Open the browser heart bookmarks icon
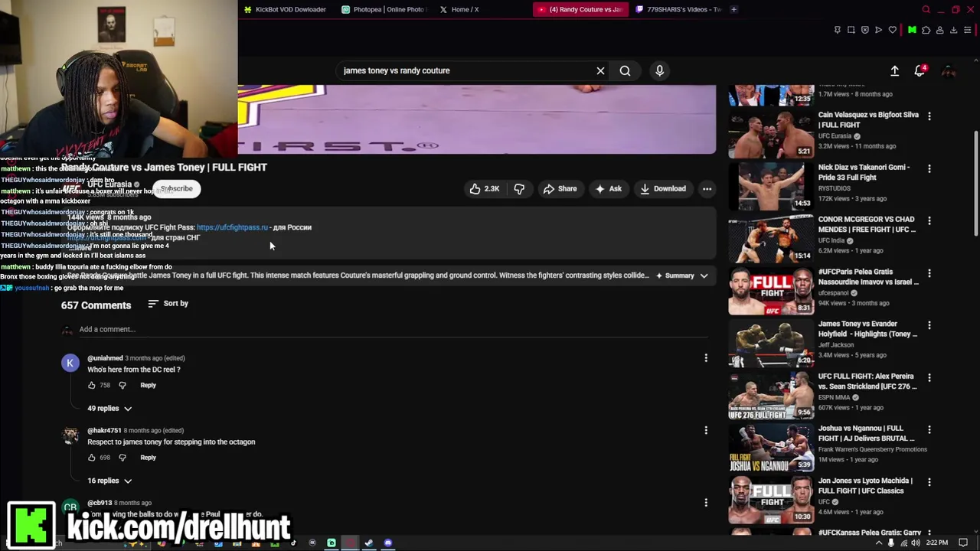This screenshot has height=551, width=980. click(892, 30)
